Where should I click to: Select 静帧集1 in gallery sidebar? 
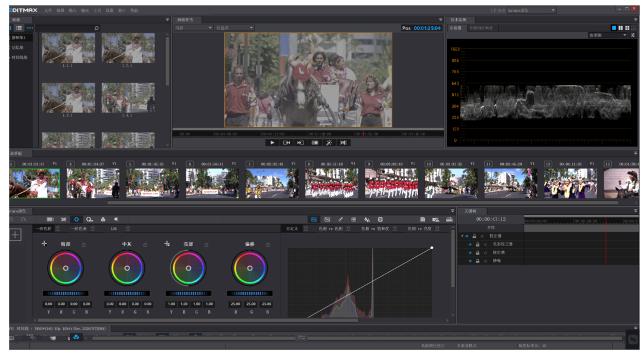[x=18, y=38]
